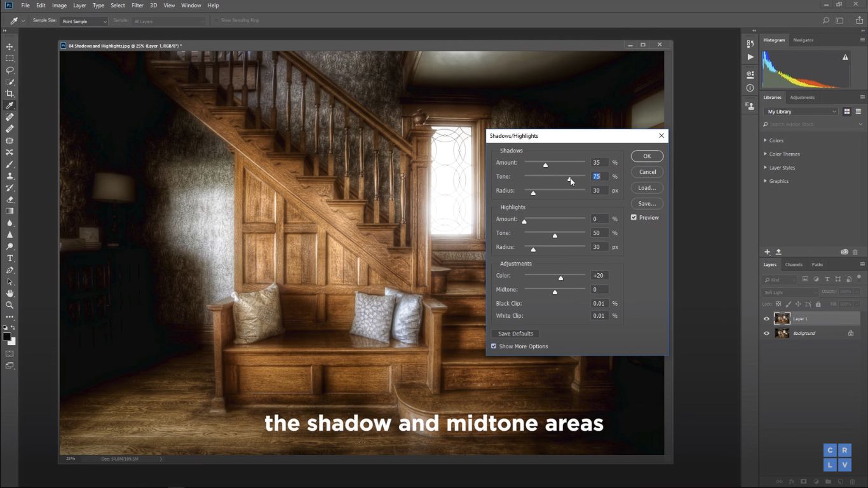Switch to the Navigator tab
The image size is (868, 488).
tap(803, 40)
